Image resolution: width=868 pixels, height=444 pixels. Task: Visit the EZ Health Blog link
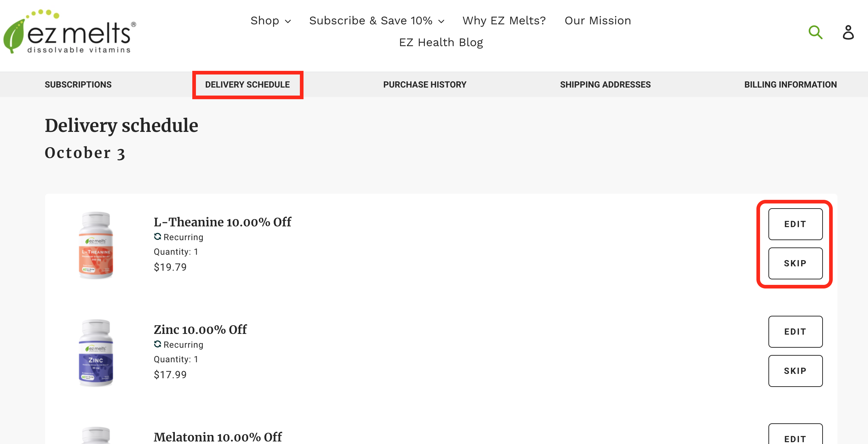click(441, 43)
